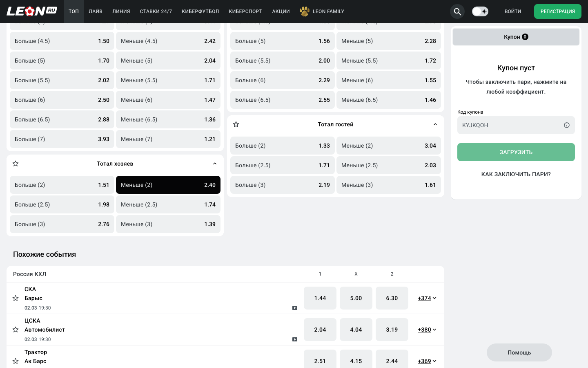The height and width of the screenshot is (368, 588).
Task: Favorite the Тотал гостей market star
Action: (x=236, y=124)
